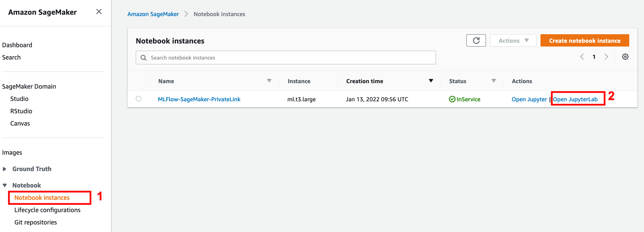
Task: Open the Actions dropdown menu
Action: 513,40
